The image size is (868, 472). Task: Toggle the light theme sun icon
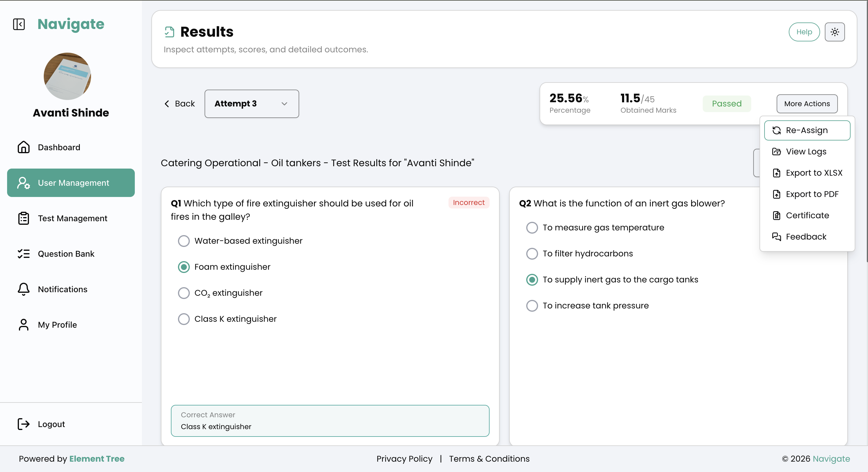click(x=835, y=32)
